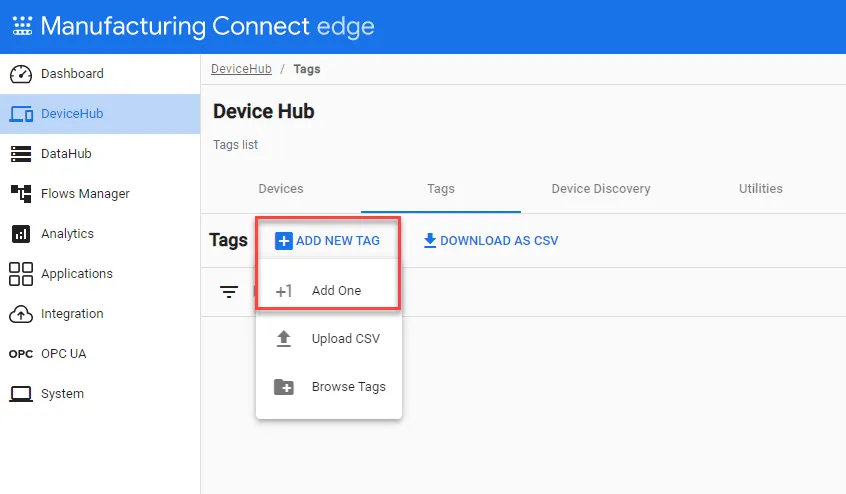Open Flows Manager
The image size is (846, 494).
[x=100, y=194]
